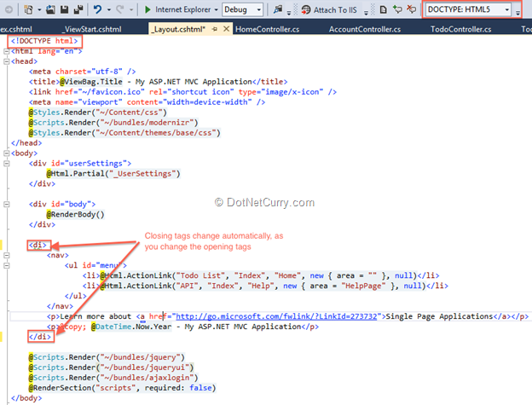Open the Redo history dropdown arrow
Viewport: 532px width, 405px height.
pos(131,10)
